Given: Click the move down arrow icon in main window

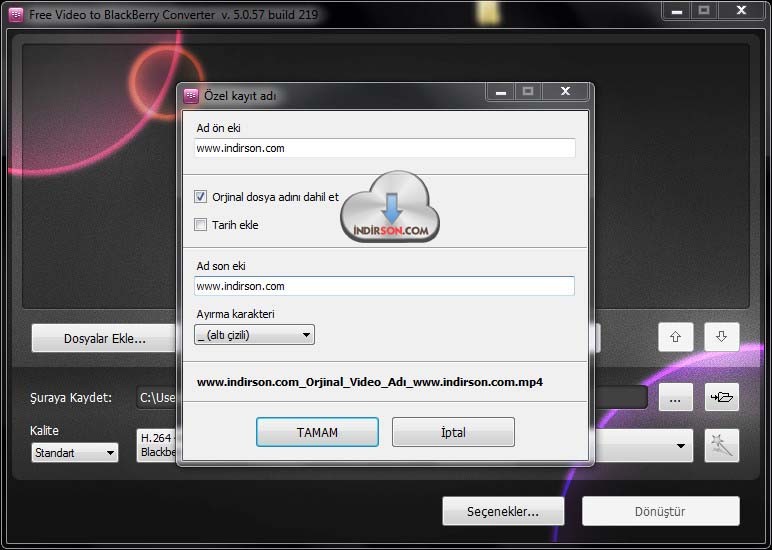Looking at the screenshot, I should coord(721,337).
